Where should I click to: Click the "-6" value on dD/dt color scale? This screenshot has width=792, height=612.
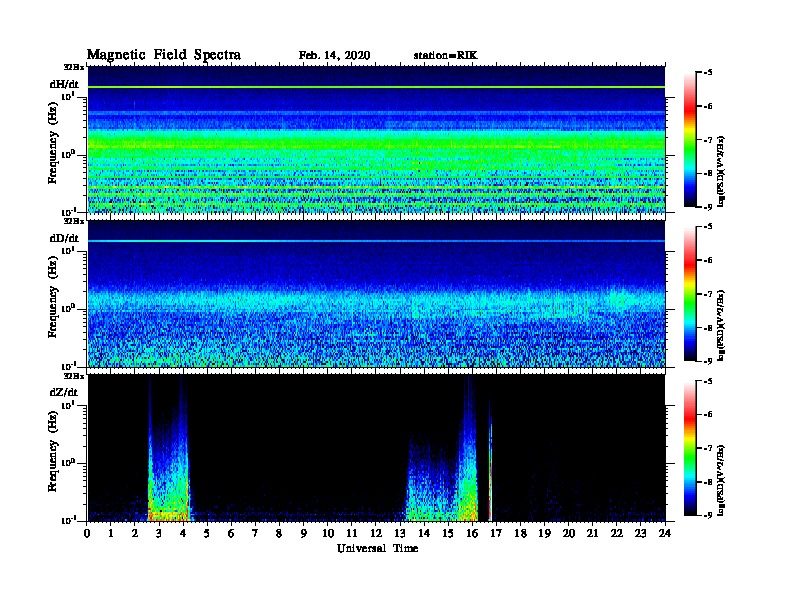[707, 261]
